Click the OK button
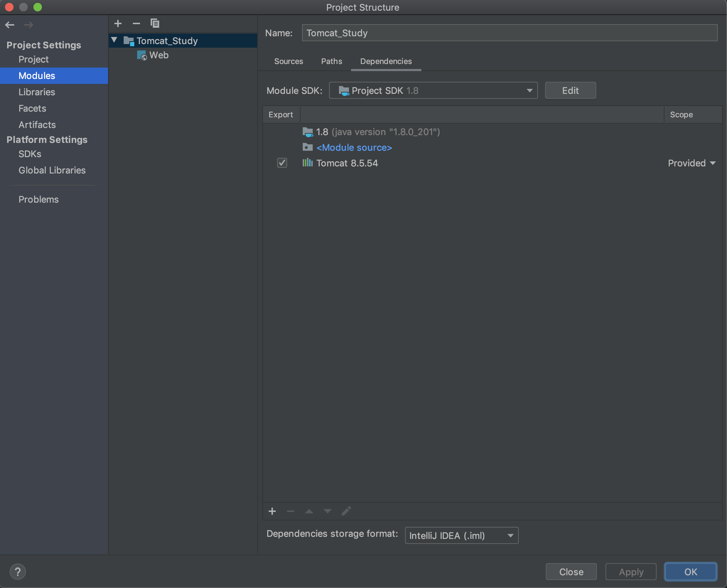Viewport: 727px width, 588px height. tap(690, 572)
